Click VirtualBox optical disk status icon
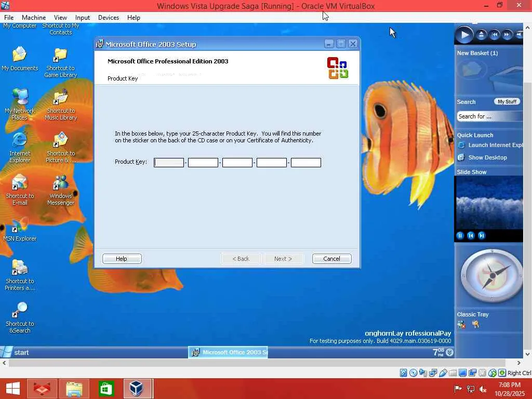The height and width of the screenshot is (399, 532). [x=413, y=373]
